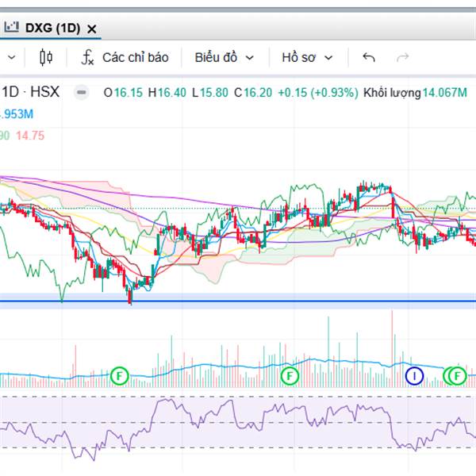Click the middle green F event marker

click(290, 374)
